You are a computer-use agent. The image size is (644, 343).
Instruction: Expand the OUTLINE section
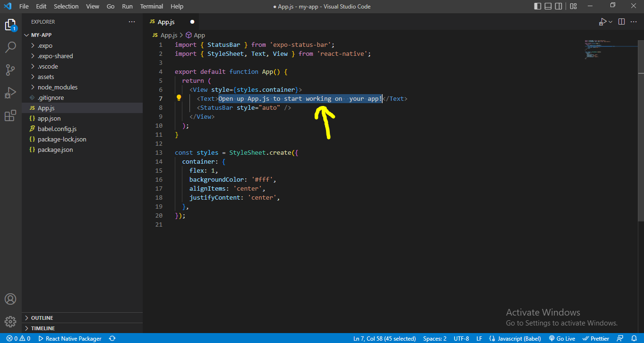42,318
